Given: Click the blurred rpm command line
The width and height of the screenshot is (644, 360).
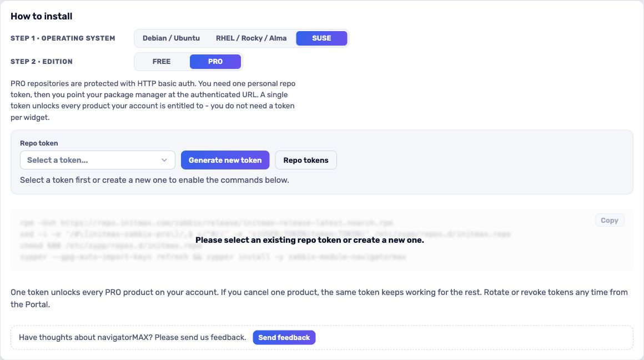Looking at the screenshot, I should (x=206, y=223).
